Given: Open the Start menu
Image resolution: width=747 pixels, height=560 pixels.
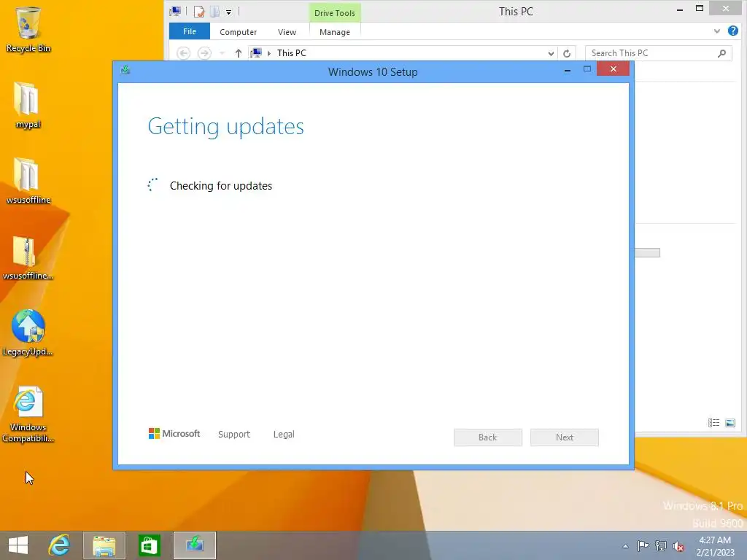Looking at the screenshot, I should [x=18, y=545].
